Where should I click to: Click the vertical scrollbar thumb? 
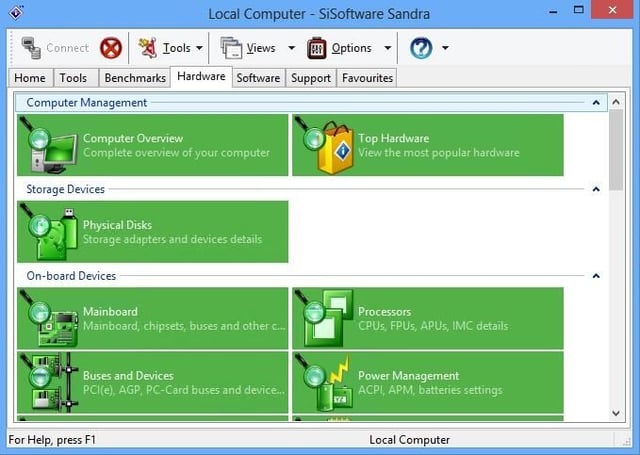click(616, 150)
